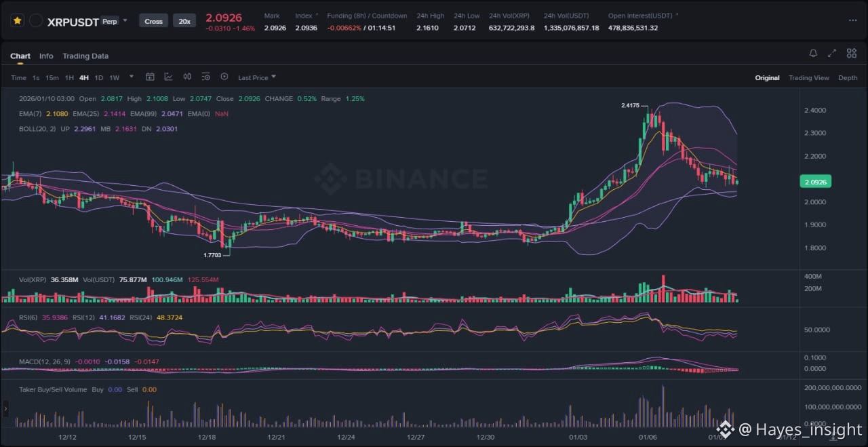Open the technical indicators icon
Screen dimensions: 868x447
coord(168,77)
